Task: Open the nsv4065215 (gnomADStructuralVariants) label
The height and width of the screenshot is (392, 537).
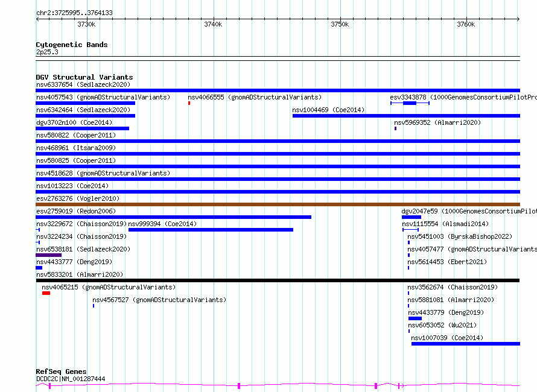Action: [109, 287]
